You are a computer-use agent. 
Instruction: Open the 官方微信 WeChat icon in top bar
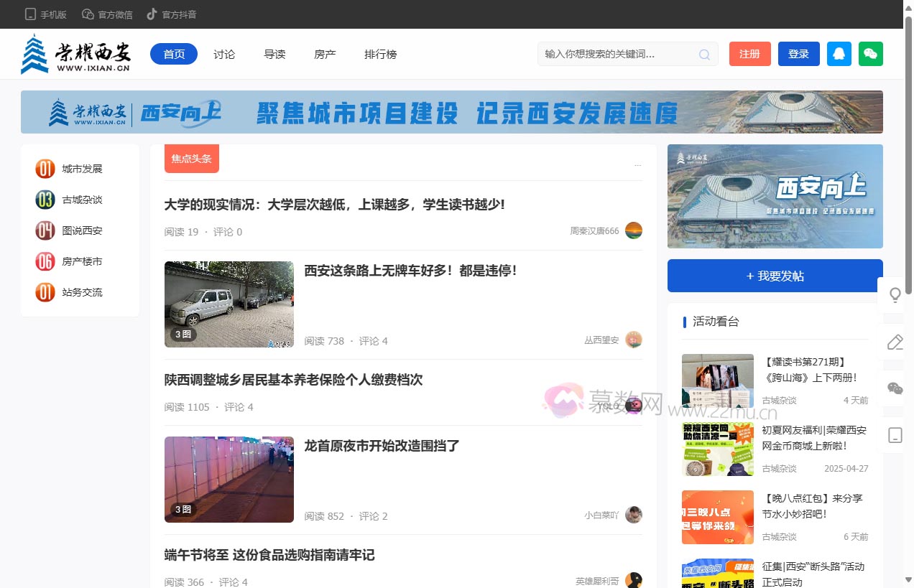(x=87, y=14)
